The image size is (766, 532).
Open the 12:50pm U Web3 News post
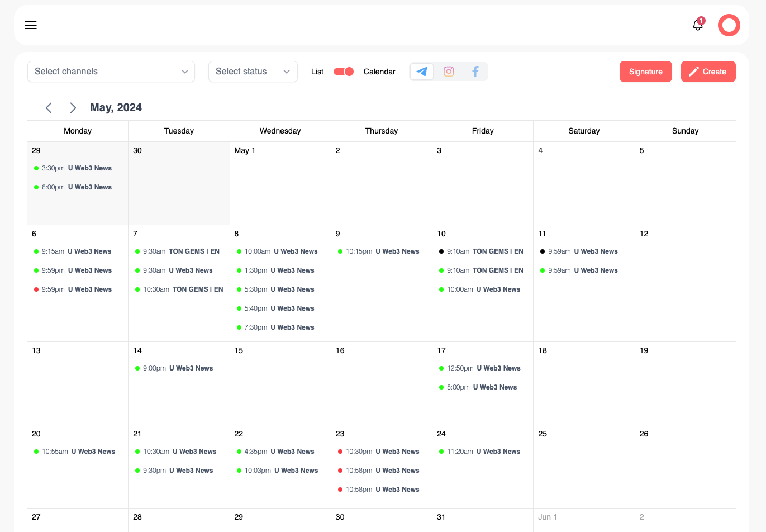tap(483, 368)
